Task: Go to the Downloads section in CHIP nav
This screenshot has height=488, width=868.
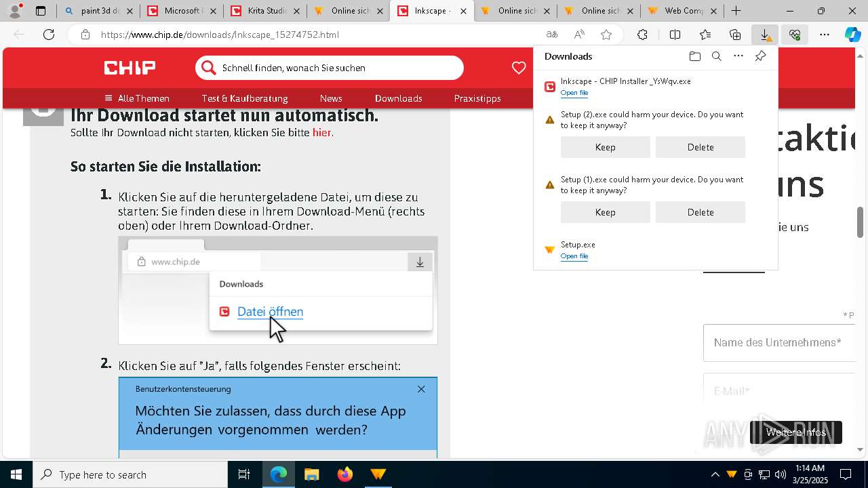Action: click(399, 98)
